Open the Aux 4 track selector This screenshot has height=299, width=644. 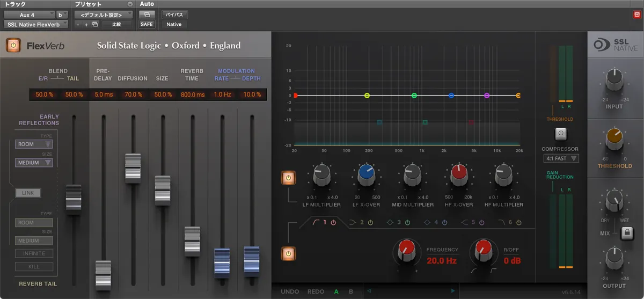pyautogui.click(x=30, y=14)
